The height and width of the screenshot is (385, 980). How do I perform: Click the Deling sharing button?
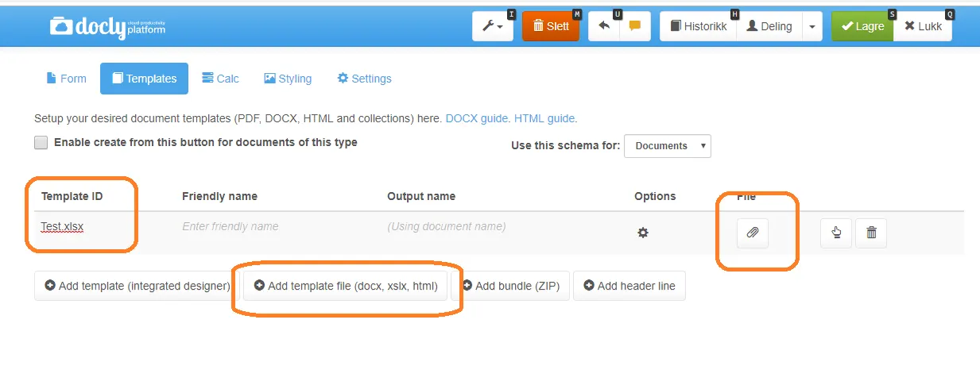(769, 26)
